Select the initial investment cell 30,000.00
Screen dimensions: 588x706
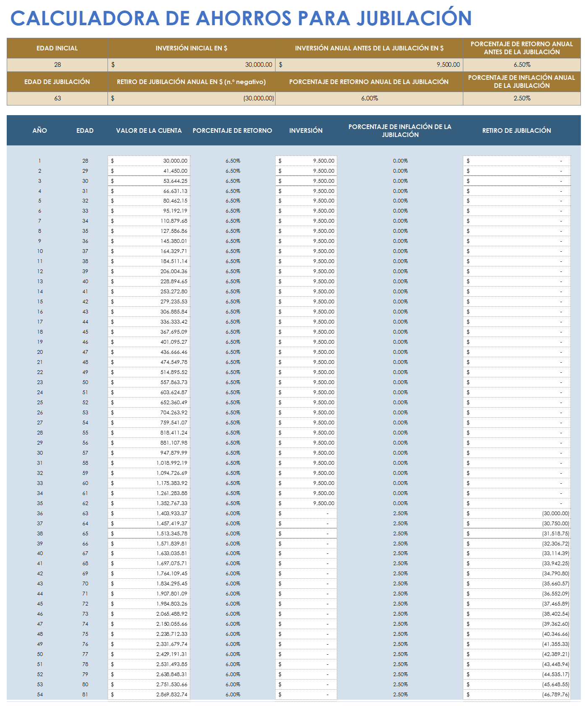[x=192, y=65]
